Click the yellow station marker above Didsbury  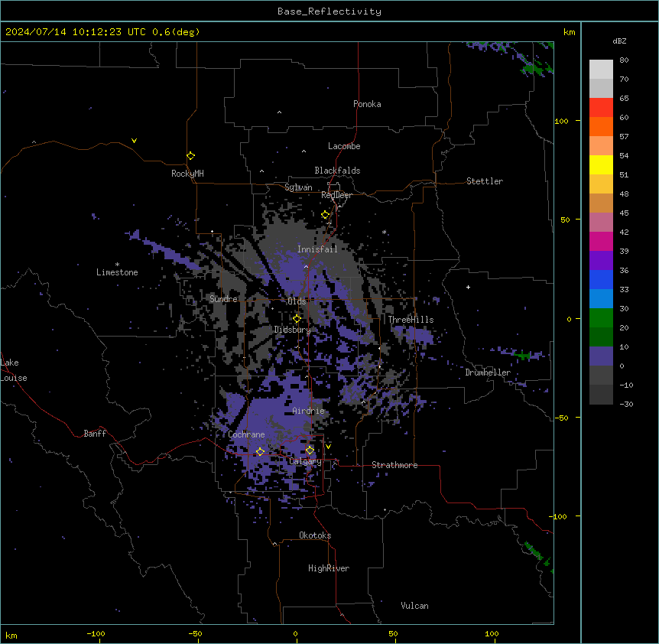pyautogui.click(x=297, y=319)
